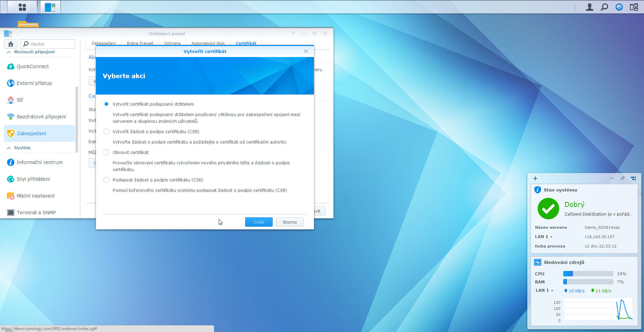Screen dimensions: 644x332
Task: Pin the widget panel
Action: (622, 178)
